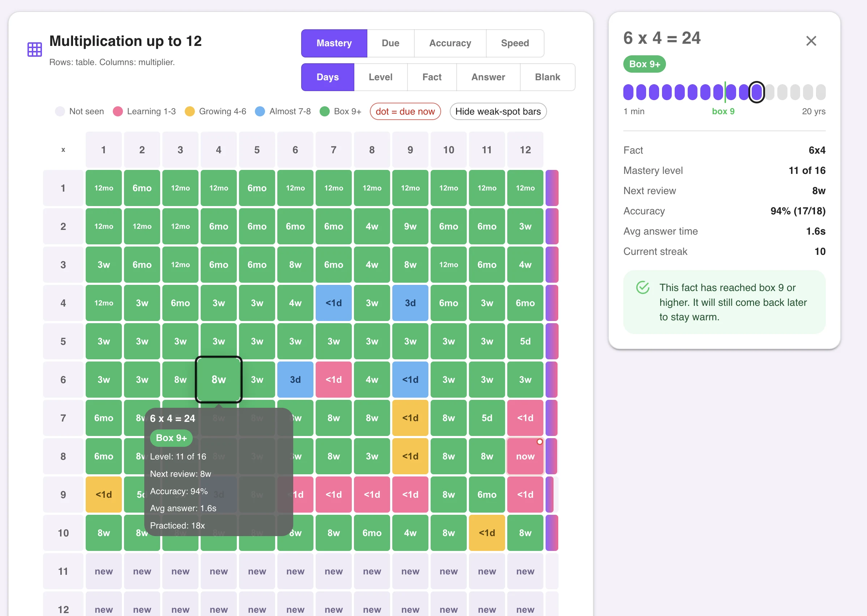Image resolution: width=867 pixels, height=616 pixels.
Task: Click the last grey progress pill above '20 yrs'
Action: pos(820,92)
